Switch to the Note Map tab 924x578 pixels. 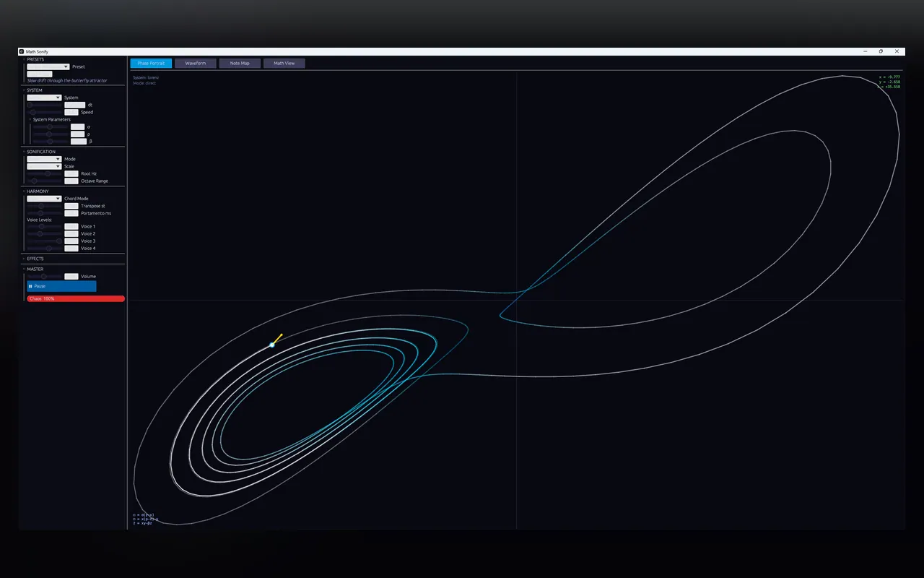tap(240, 64)
